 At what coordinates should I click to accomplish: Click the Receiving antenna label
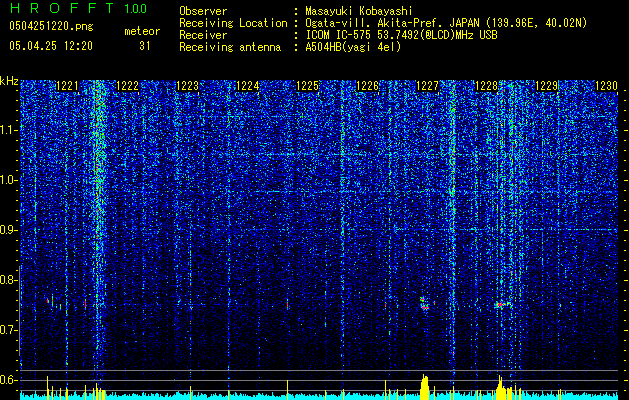pos(230,47)
